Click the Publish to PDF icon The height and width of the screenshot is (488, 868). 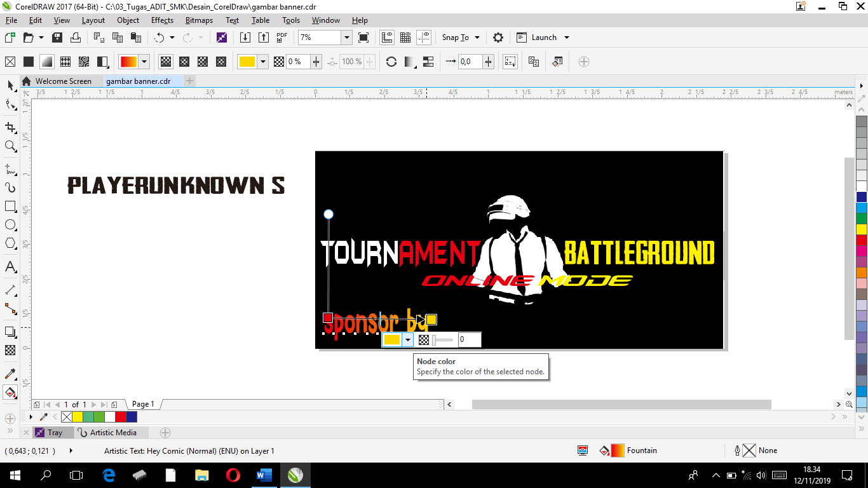pos(282,37)
